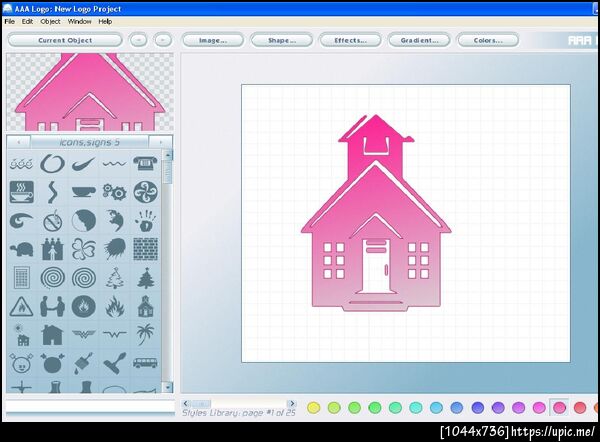Open the Edit menu

coord(27,21)
